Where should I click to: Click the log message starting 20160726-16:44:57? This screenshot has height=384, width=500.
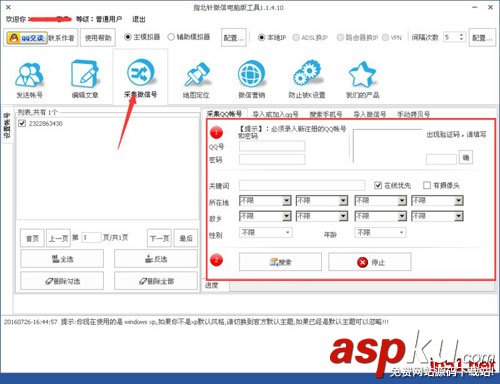coord(196,322)
